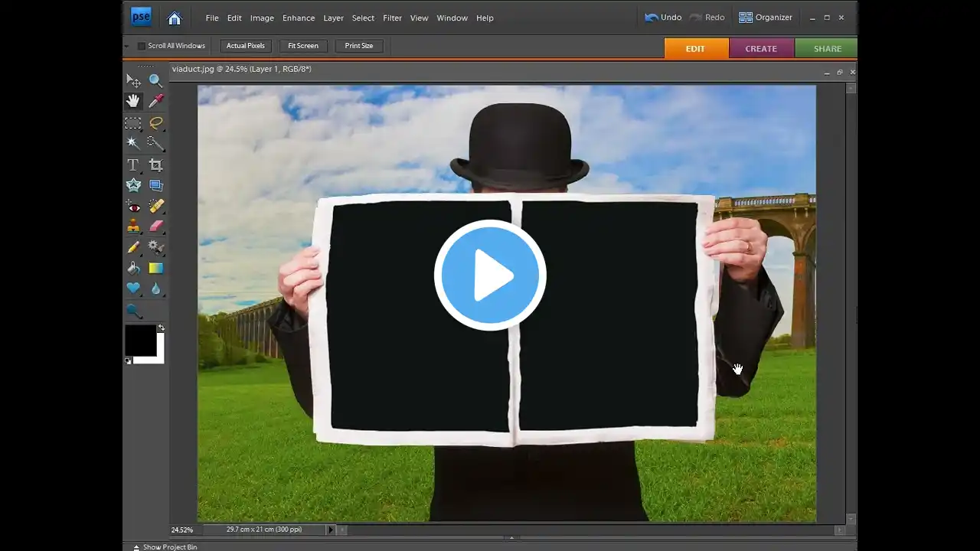Choose the Crop tool
This screenshot has width=980, height=551.
tap(156, 165)
